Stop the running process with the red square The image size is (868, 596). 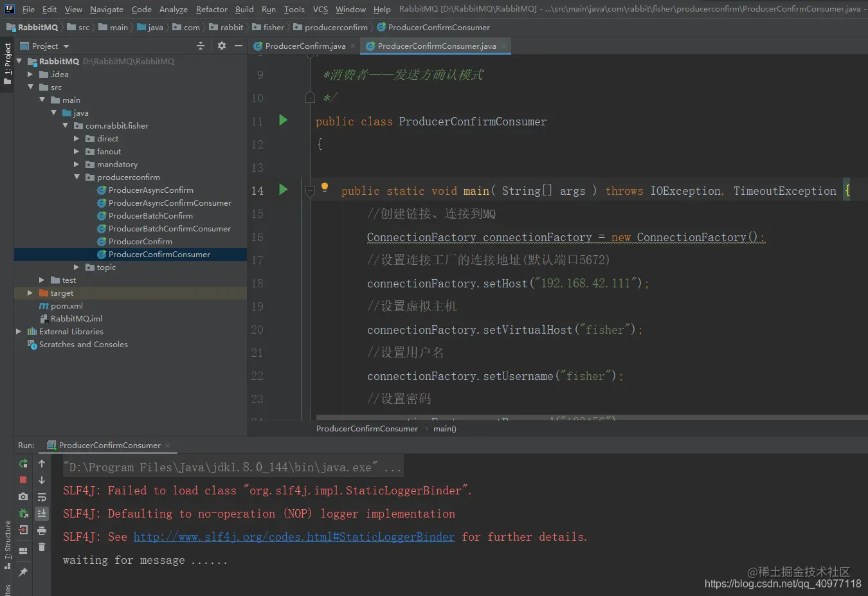[x=23, y=480]
